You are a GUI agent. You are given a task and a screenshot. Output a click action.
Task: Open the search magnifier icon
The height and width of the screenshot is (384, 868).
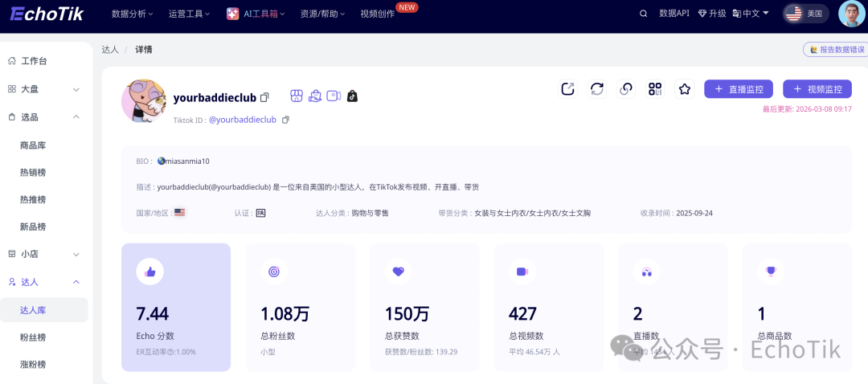click(643, 14)
